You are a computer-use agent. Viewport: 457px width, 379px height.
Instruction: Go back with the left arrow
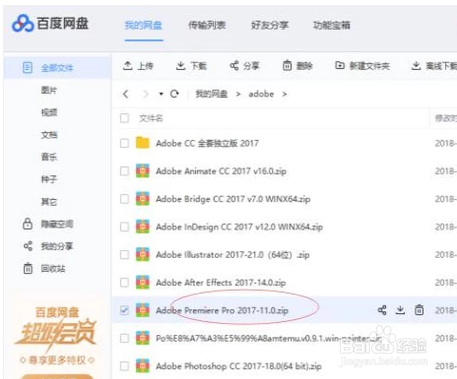tap(126, 94)
